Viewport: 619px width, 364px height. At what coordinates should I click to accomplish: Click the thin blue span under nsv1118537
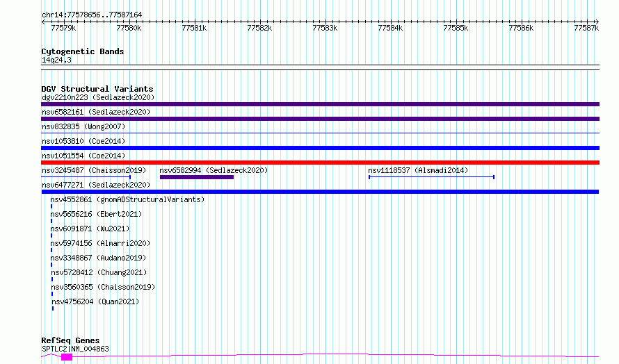[431, 177]
